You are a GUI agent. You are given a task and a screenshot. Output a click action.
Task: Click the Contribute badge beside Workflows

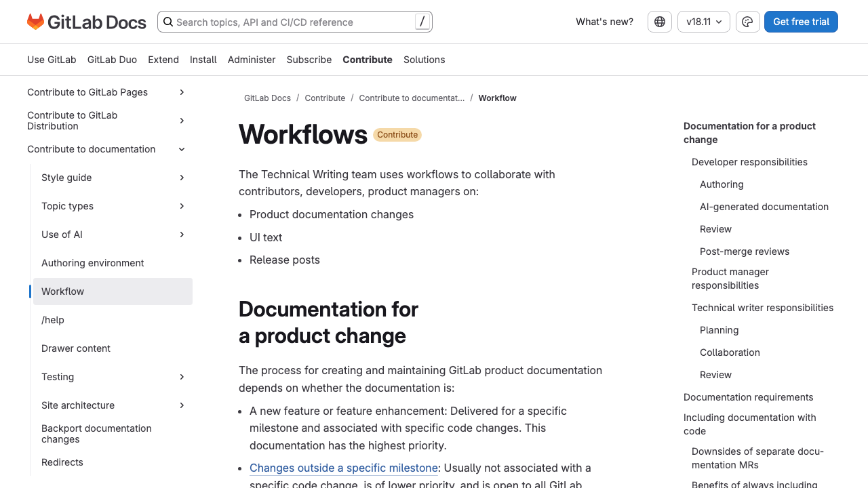point(397,135)
